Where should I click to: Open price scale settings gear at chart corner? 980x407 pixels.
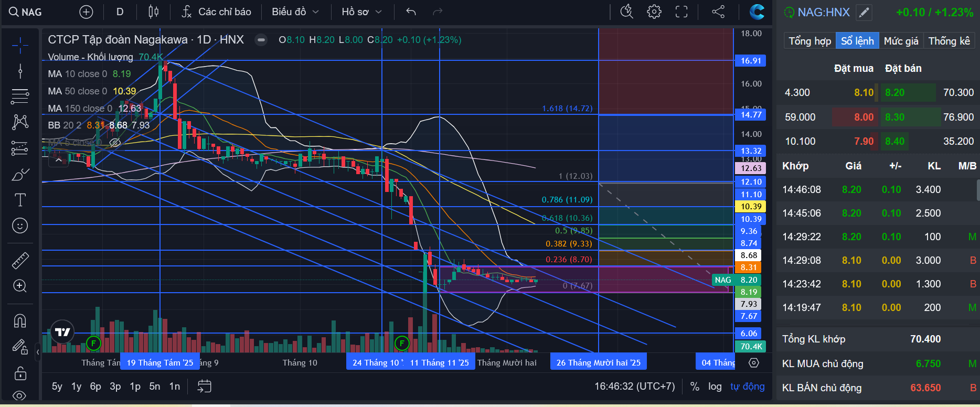(x=754, y=362)
